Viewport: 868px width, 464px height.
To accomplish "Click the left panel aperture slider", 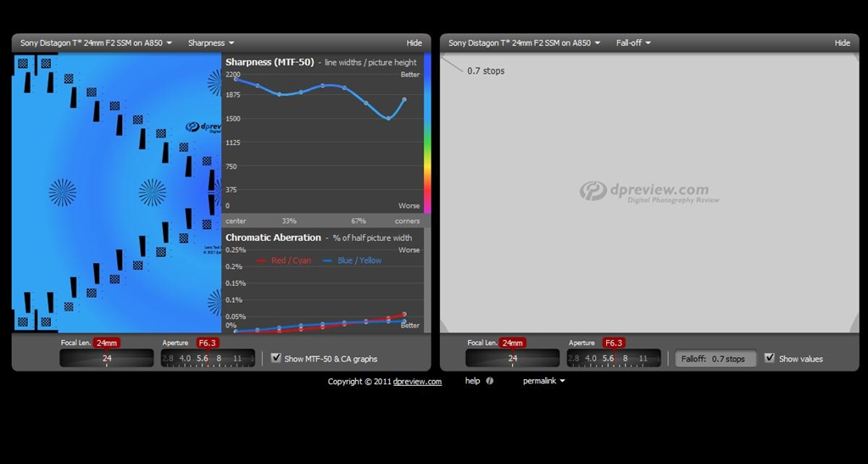I will 209,358.
